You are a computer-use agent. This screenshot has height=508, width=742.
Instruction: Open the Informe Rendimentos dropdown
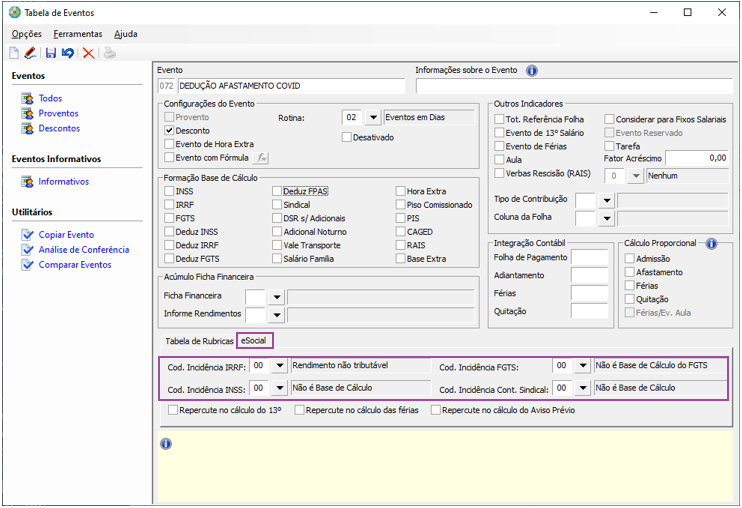coord(277,315)
